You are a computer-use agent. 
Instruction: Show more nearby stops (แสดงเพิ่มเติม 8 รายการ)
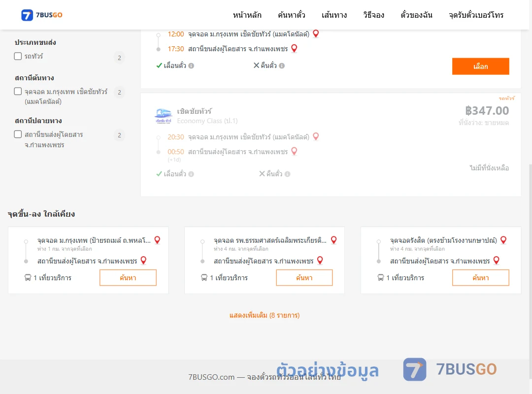pyautogui.click(x=265, y=315)
